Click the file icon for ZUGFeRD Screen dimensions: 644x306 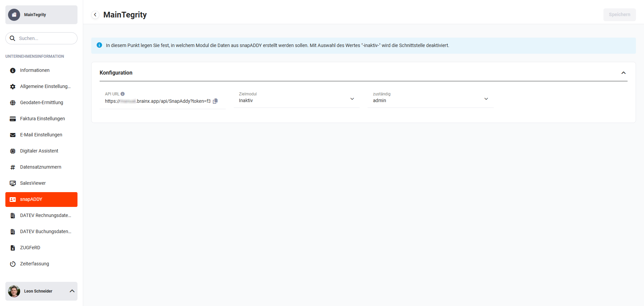click(13, 248)
